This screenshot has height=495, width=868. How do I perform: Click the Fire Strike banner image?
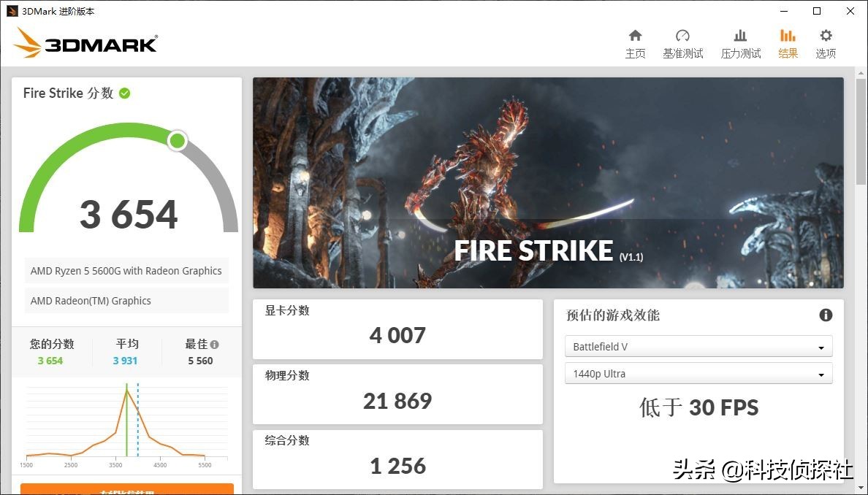point(548,183)
